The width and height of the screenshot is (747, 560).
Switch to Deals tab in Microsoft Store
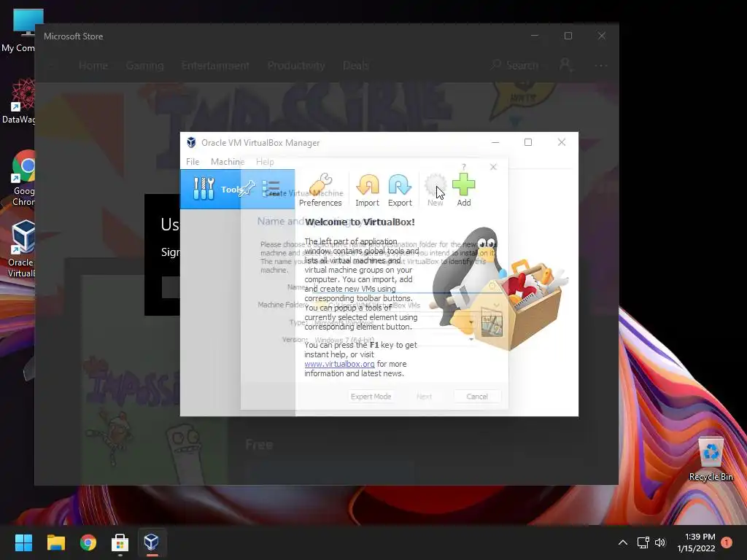tap(356, 65)
